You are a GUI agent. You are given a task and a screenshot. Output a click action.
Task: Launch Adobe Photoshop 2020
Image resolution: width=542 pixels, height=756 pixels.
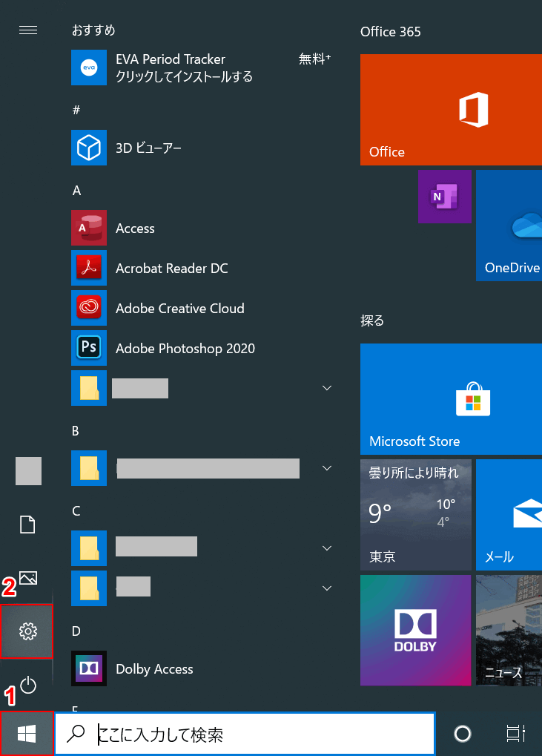185,349
